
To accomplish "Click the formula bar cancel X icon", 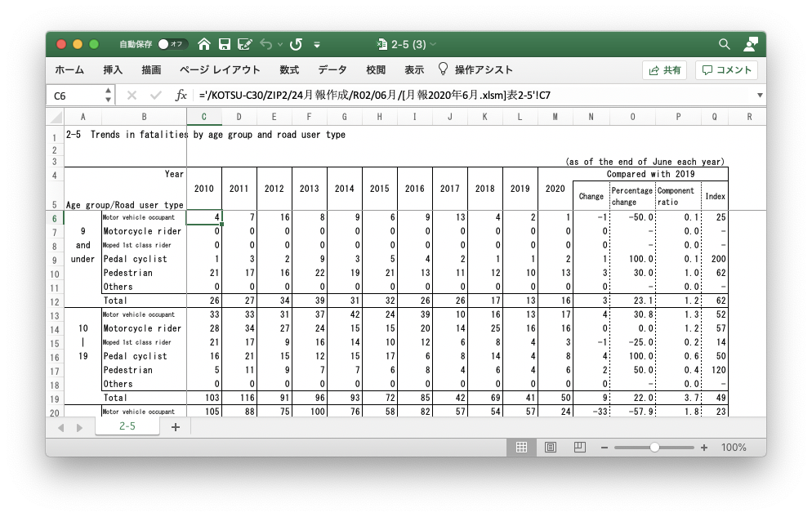I will click(x=132, y=96).
